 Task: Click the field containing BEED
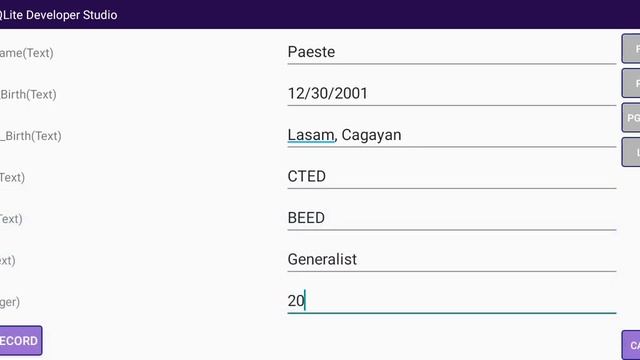click(451, 218)
